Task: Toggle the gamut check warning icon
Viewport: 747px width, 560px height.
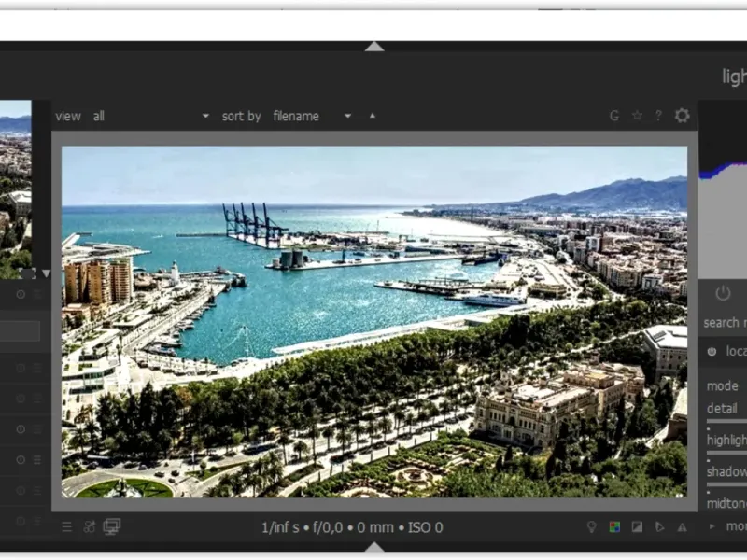Action: point(683,527)
